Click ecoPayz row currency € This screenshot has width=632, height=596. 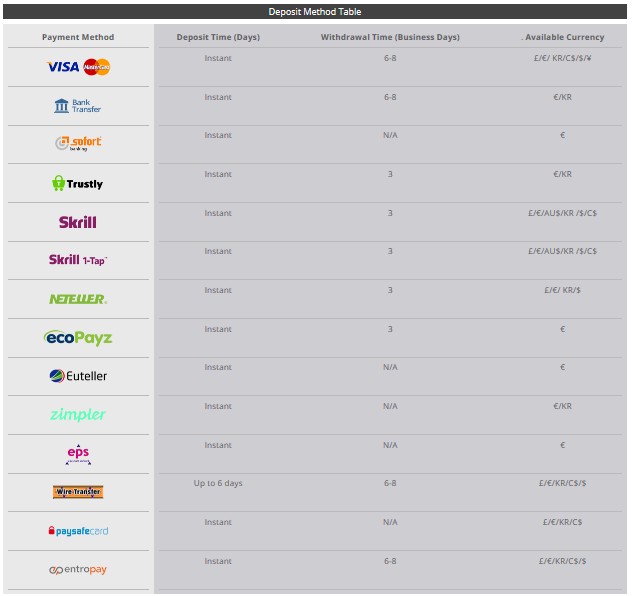point(563,329)
